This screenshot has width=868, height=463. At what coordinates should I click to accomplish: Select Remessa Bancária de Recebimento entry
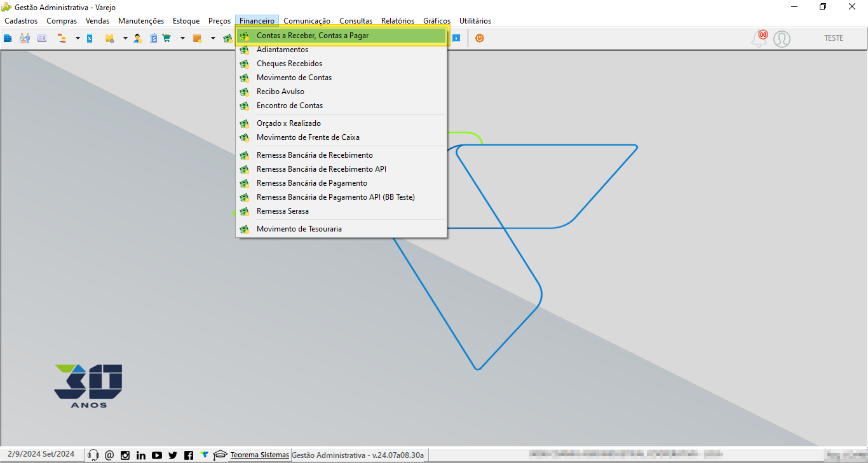341,155
